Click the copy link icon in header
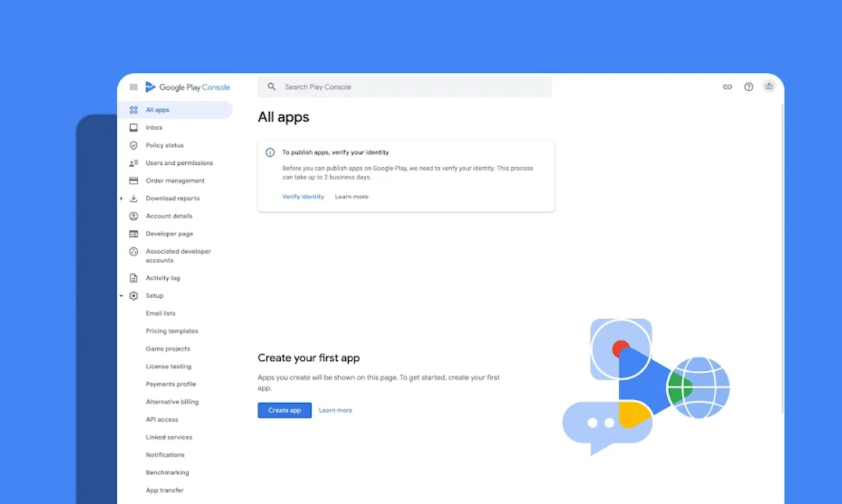Viewport: 842px width, 504px height. [x=727, y=87]
